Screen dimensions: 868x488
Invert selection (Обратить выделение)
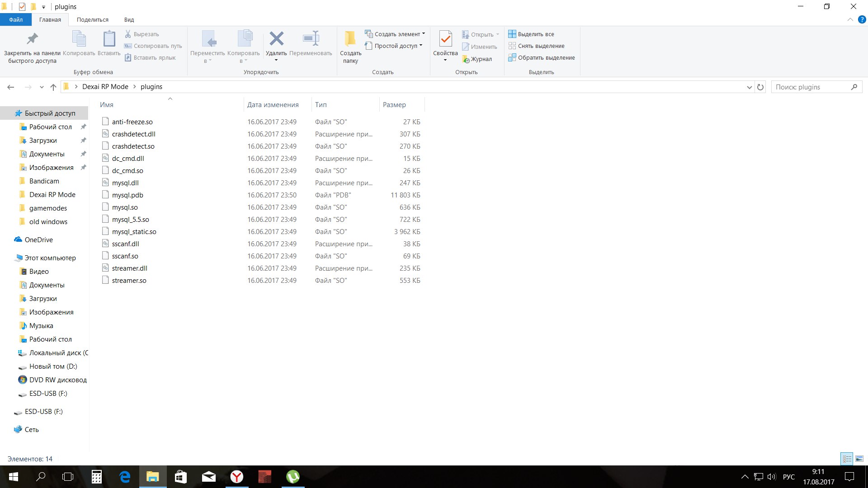[542, 57]
